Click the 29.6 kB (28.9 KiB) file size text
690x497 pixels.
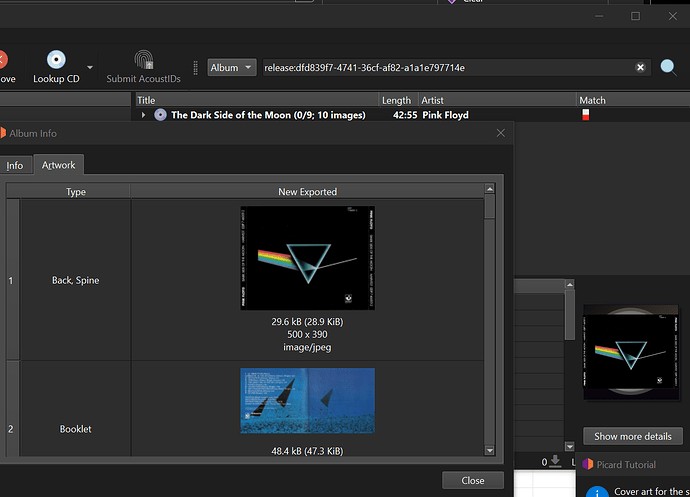tap(307, 322)
